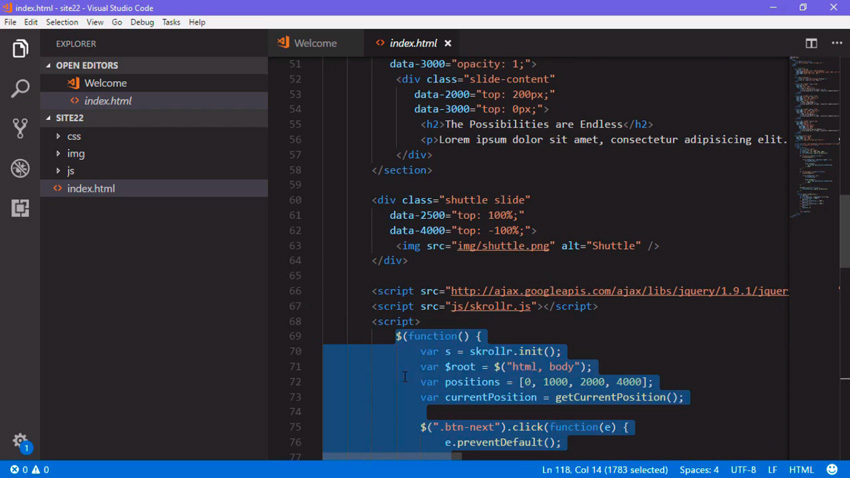Expand the js folder
This screenshot has height=478, width=850.
pyautogui.click(x=70, y=171)
